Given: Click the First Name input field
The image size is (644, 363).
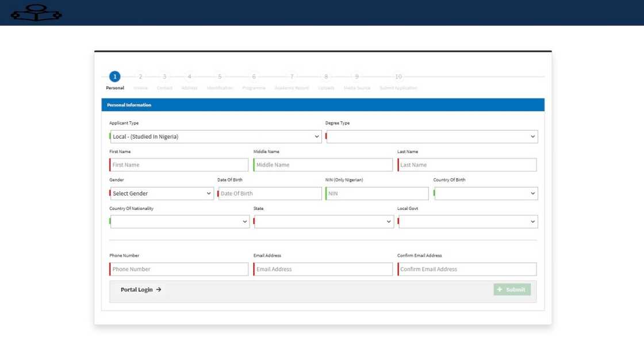Looking at the screenshot, I should pos(179,165).
